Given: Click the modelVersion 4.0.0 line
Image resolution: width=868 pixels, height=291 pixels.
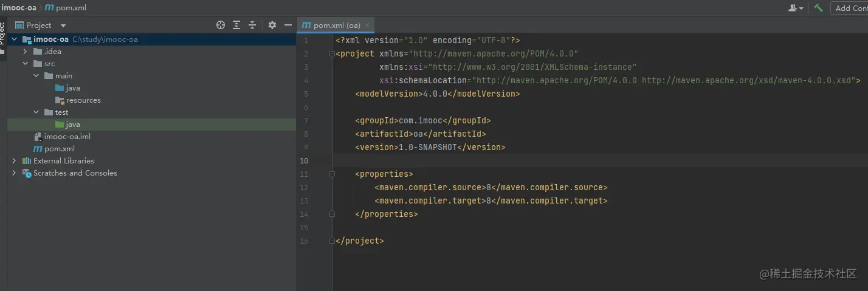Looking at the screenshot, I should (x=438, y=94).
